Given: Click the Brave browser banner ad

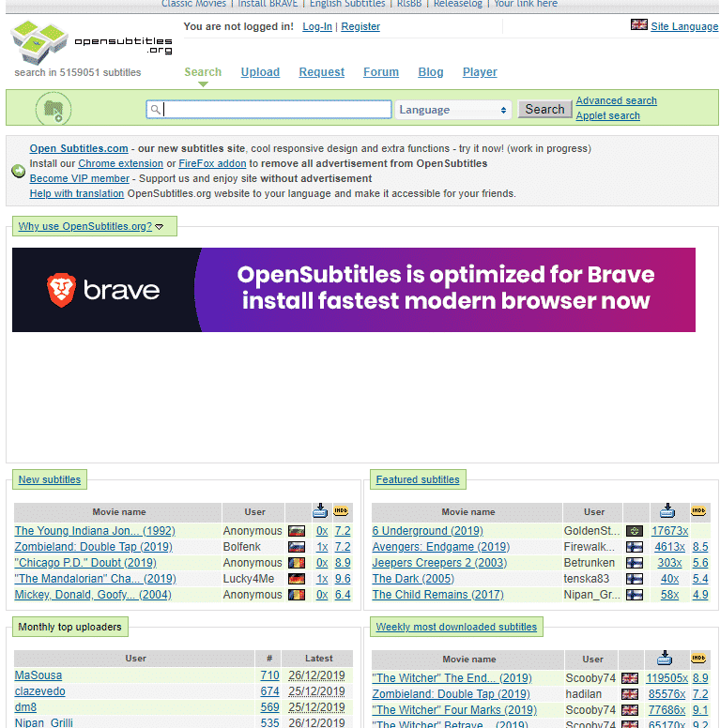Looking at the screenshot, I should [x=354, y=290].
